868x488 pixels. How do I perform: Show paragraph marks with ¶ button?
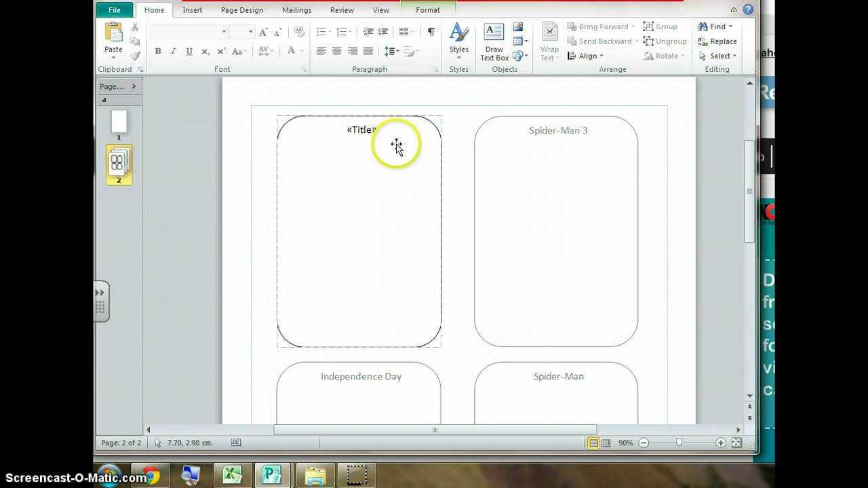click(x=431, y=32)
